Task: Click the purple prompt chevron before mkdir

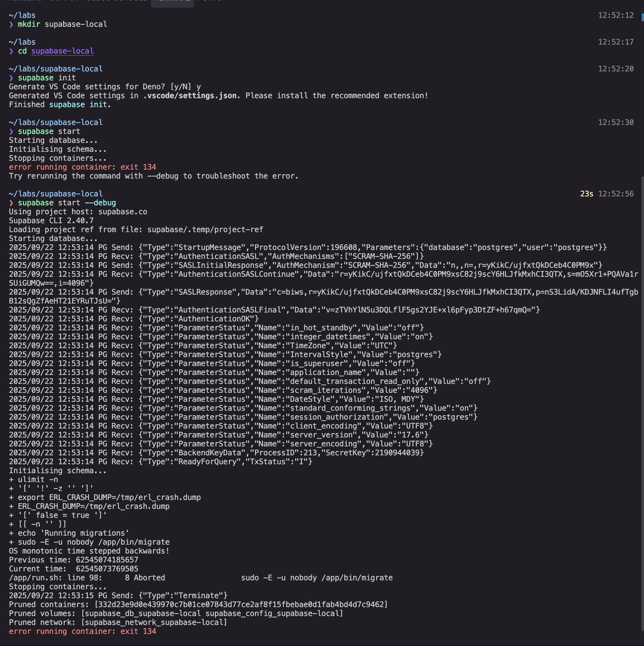Action: (x=11, y=25)
